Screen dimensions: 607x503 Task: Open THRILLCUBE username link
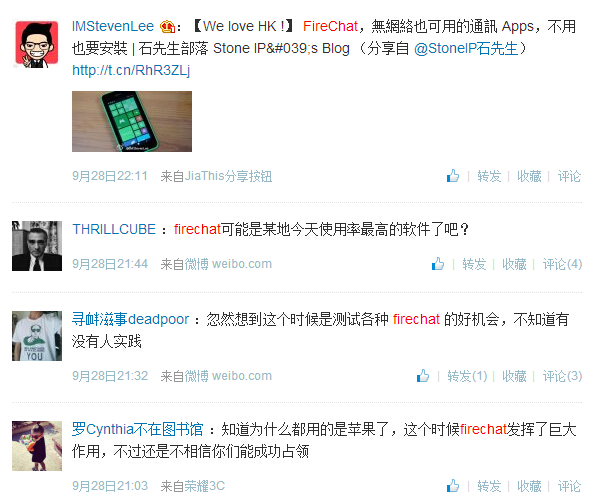114,229
